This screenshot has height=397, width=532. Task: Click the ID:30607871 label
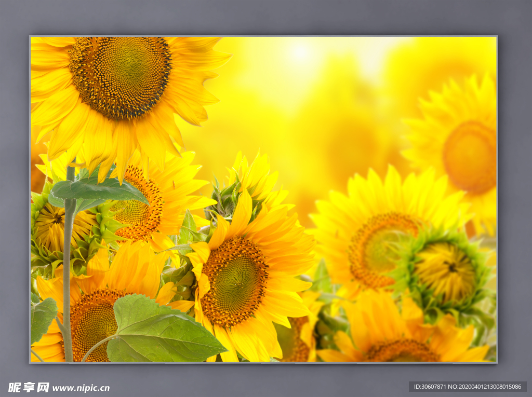click(431, 387)
